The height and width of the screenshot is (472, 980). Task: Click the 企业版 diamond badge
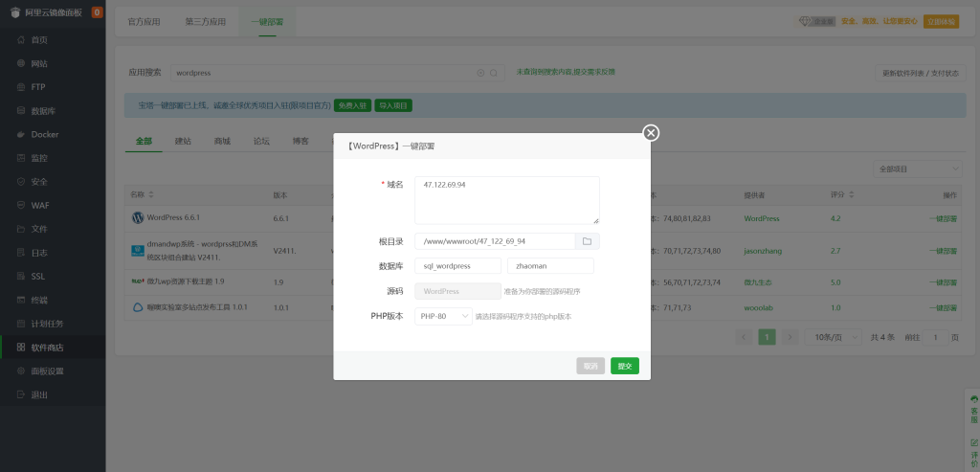click(815, 21)
